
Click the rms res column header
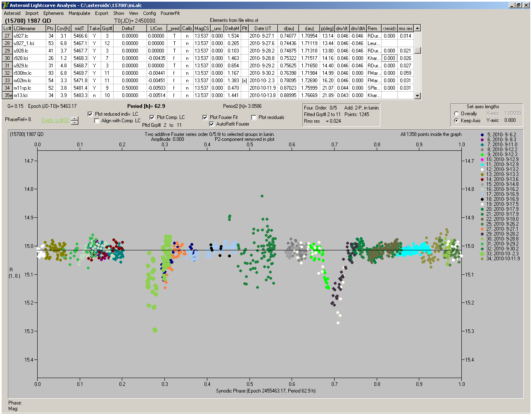pos(405,29)
